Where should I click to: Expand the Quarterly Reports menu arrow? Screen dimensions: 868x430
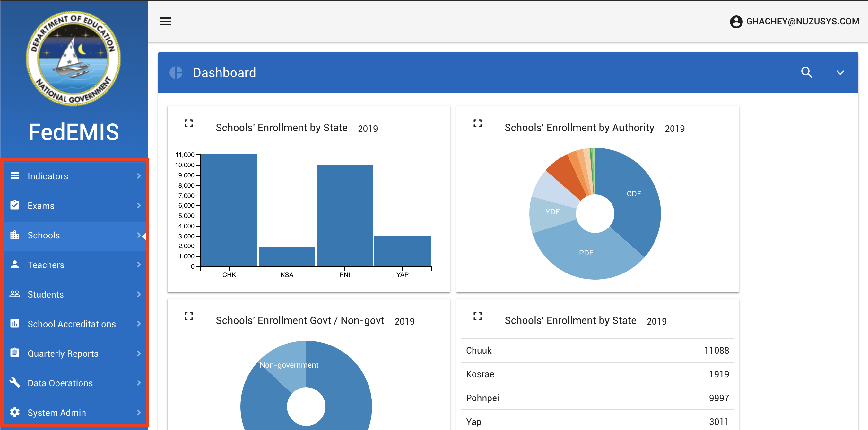[139, 354]
